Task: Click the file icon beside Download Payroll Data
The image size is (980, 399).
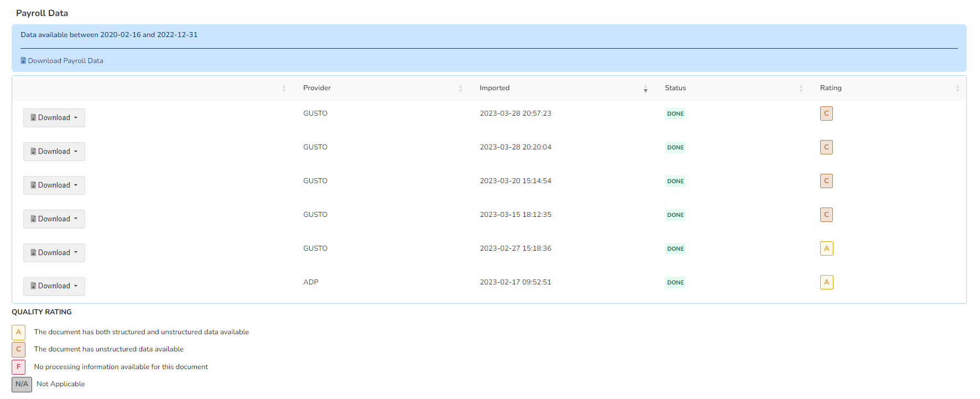Action: point(23,60)
